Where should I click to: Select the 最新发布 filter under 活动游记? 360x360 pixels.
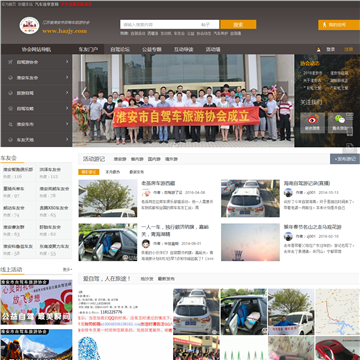click(137, 172)
